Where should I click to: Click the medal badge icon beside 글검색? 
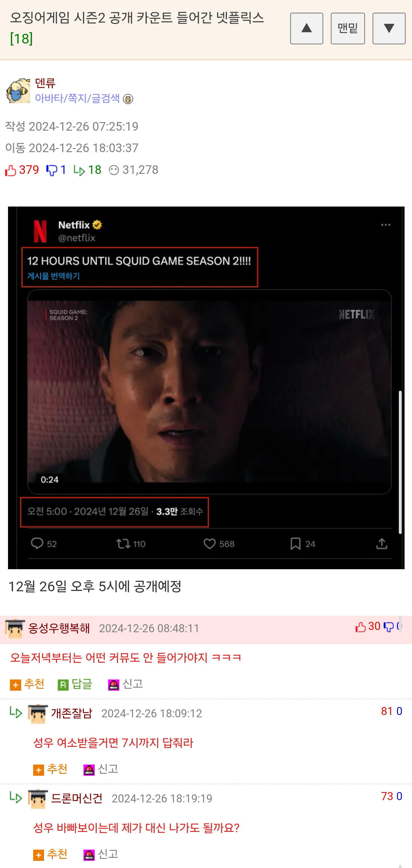[x=128, y=99]
